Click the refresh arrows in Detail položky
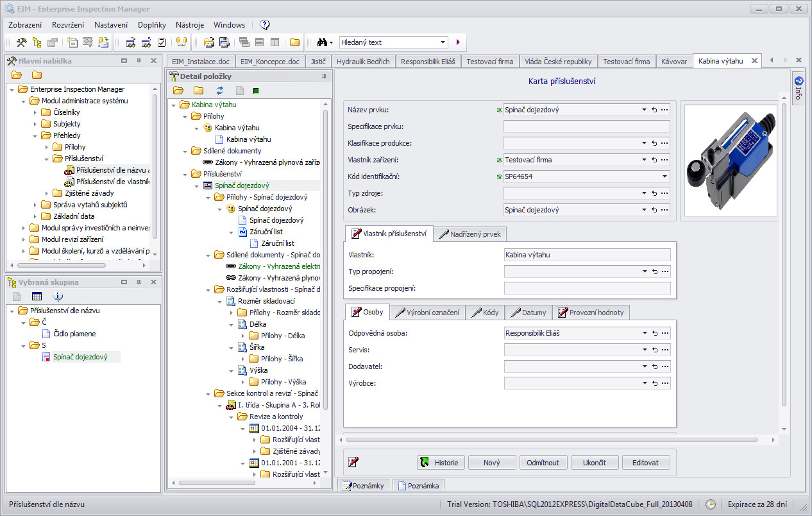This screenshot has width=812, height=516. tap(220, 90)
